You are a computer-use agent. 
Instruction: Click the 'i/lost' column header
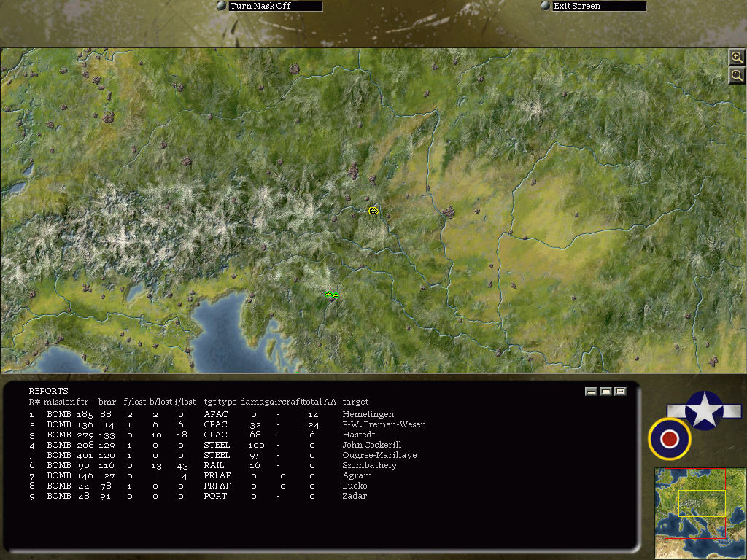tap(185, 402)
